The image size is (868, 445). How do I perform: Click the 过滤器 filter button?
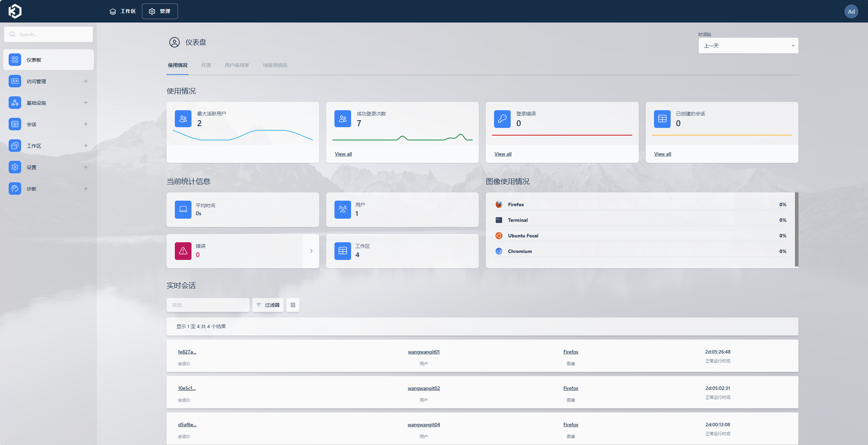pyautogui.click(x=268, y=305)
